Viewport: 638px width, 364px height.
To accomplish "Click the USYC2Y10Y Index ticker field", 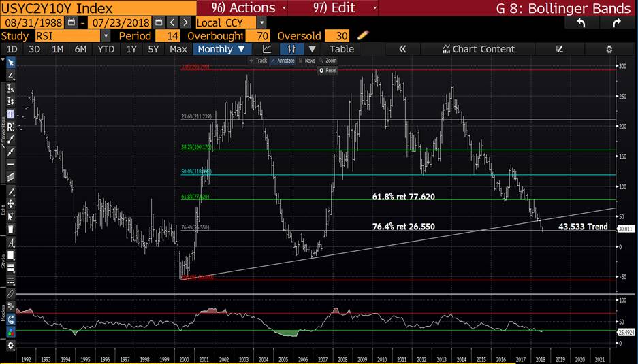I will click(x=98, y=7).
